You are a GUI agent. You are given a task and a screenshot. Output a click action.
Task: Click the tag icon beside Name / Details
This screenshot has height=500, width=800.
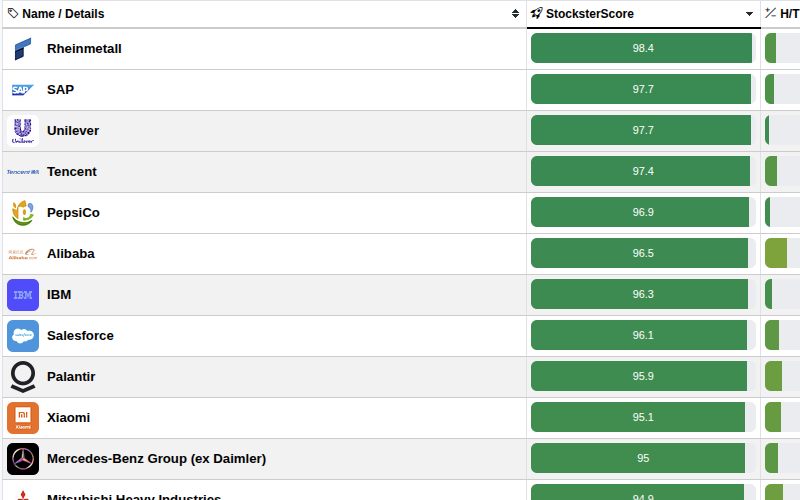13,13
